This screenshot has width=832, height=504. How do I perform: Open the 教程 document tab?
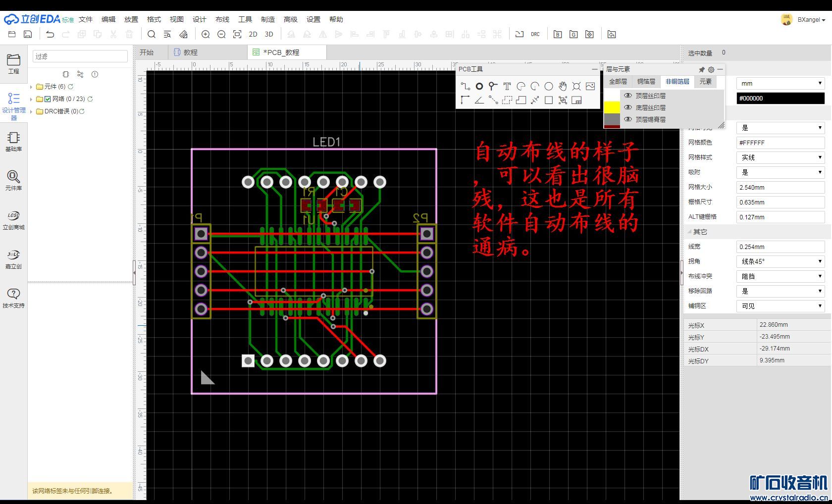coord(190,52)
